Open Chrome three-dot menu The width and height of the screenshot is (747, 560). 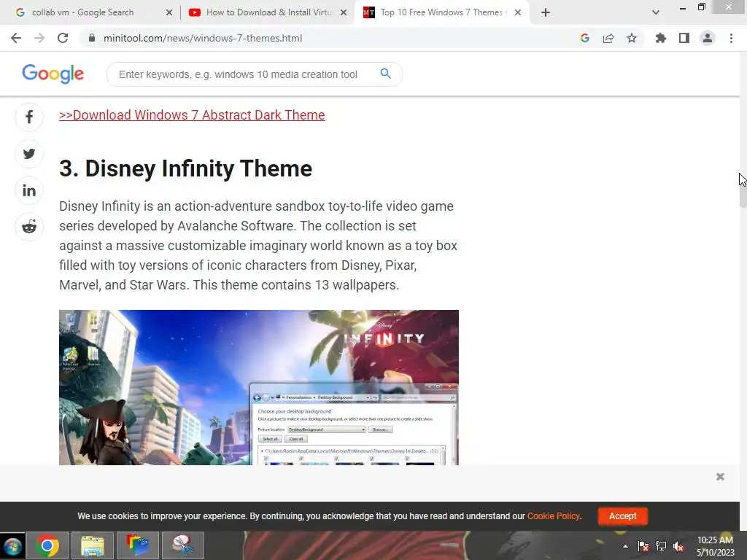(731, 38)
